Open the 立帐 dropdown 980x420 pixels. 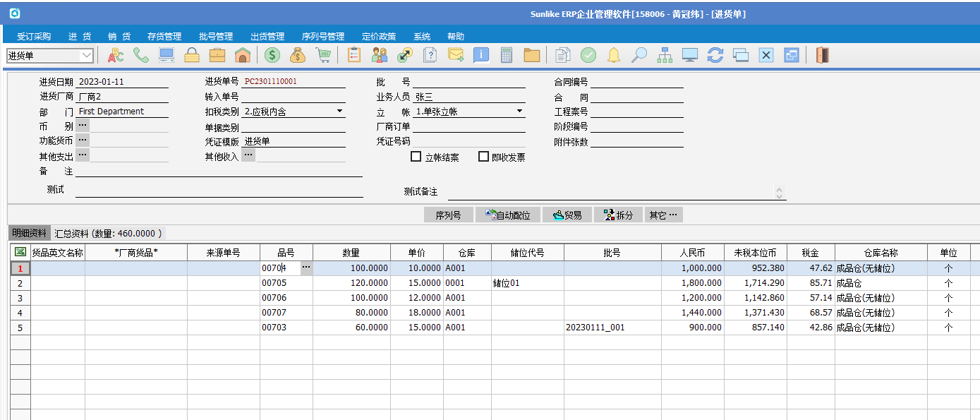[x=520, y=112]
